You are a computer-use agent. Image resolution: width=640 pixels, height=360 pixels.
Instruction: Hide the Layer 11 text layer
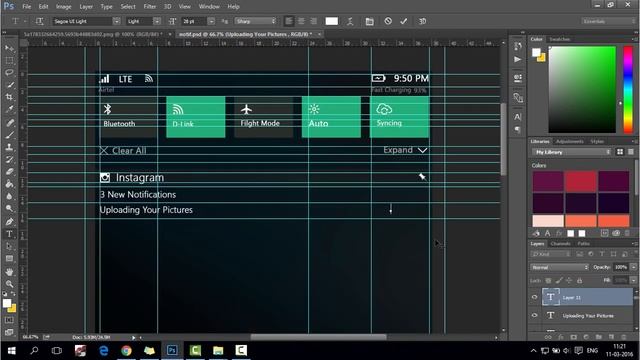coord(535,297)
